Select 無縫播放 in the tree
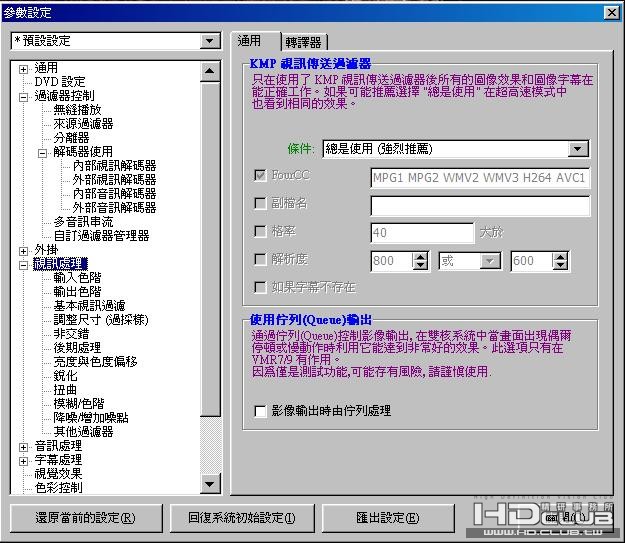Screen dimensions: 625x543 coord(77,110)
